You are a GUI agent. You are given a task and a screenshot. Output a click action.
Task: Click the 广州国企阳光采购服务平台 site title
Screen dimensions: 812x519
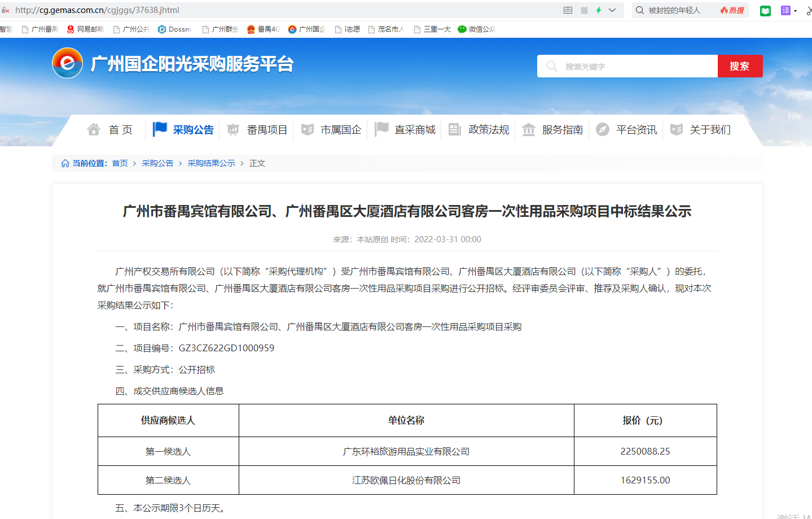coord(192,64)
